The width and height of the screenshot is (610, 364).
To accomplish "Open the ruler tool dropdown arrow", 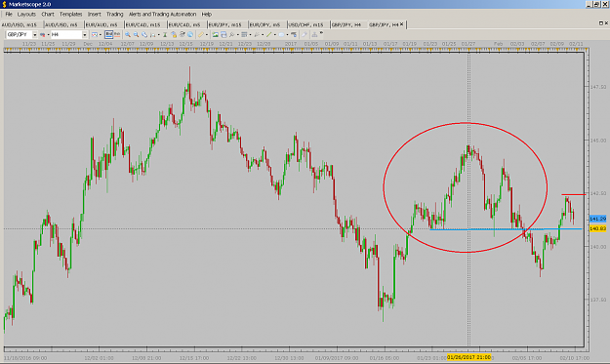I will (207, 34).
